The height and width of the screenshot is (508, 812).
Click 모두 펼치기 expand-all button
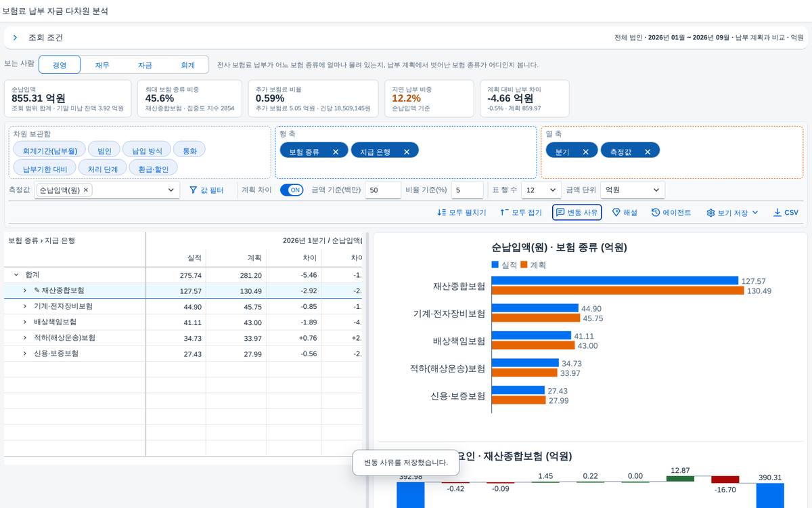coord(462,213)
